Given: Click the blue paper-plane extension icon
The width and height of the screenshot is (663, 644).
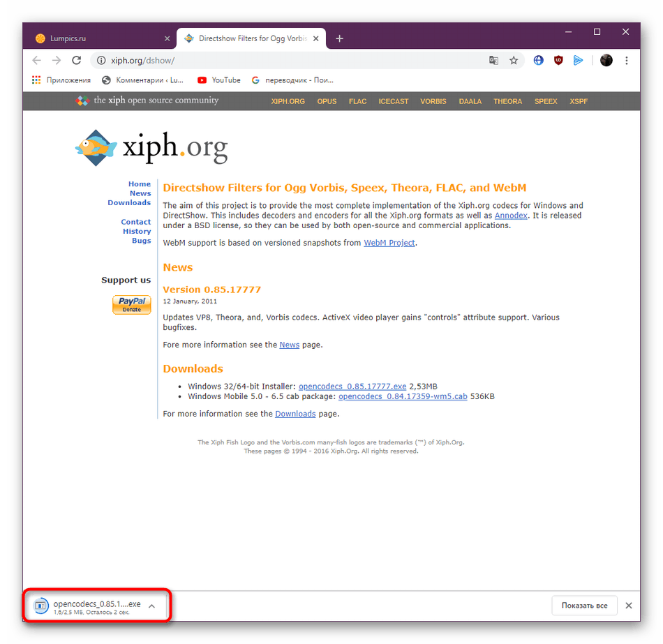Looking at the screenshot, I should tap(578, 61).
